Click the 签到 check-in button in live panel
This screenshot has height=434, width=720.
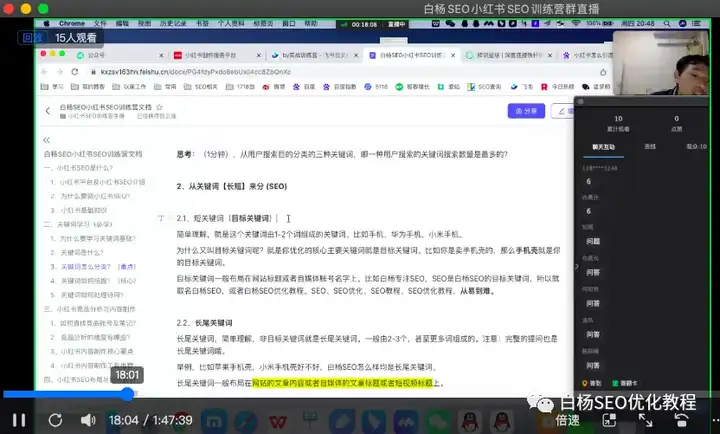coord(592,383)
